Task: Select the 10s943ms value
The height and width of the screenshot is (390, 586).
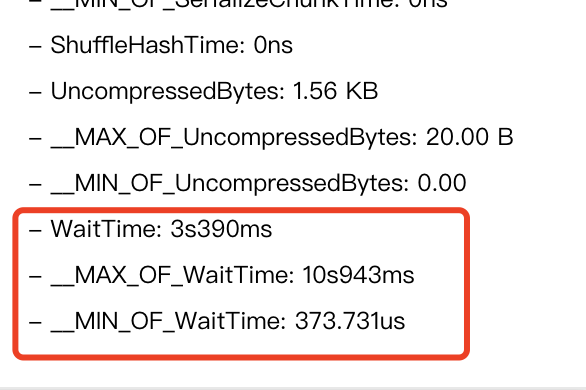Action: tap(358, 276)
